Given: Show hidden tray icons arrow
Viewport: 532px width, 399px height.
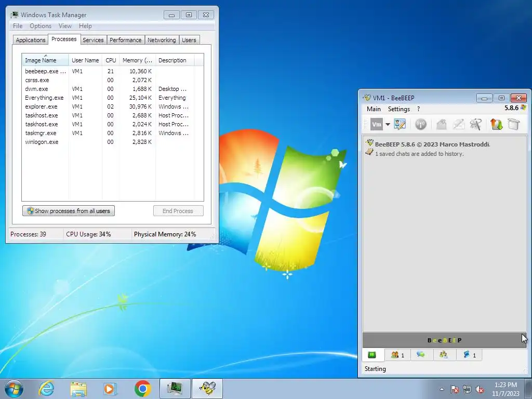Looking at the screenshot, I should (x=442, y=389).
